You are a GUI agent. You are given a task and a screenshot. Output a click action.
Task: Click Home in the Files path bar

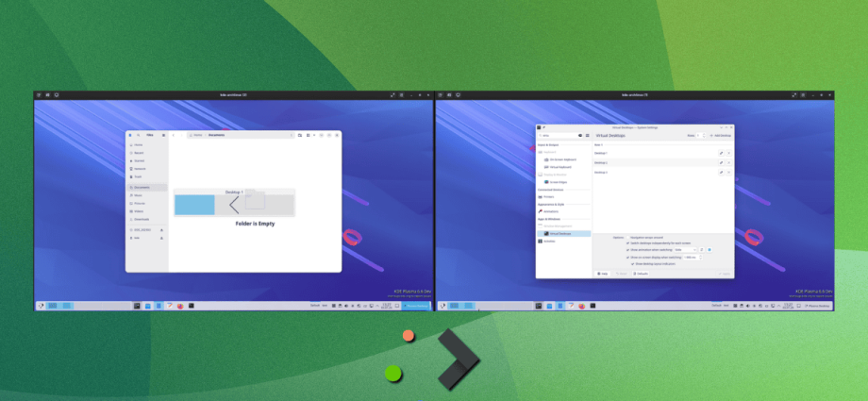coord(197,135)
